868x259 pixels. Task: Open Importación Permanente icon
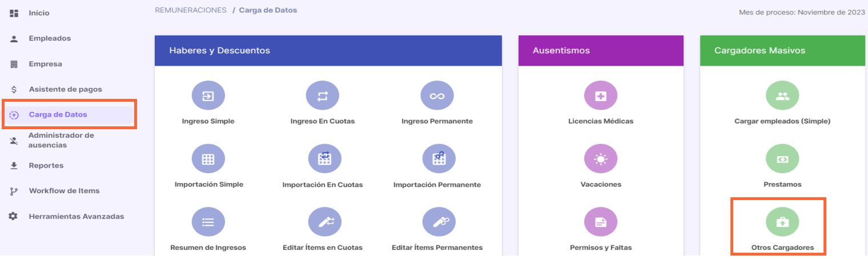[439, 160]
